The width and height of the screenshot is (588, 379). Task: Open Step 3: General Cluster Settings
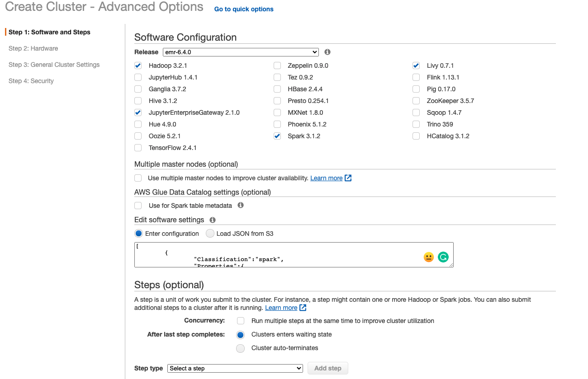[54, 65]
